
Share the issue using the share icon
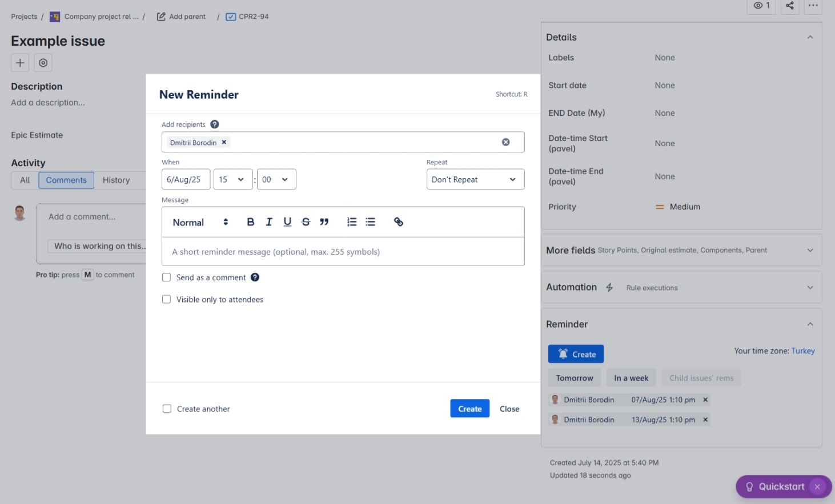click(789, 6)
